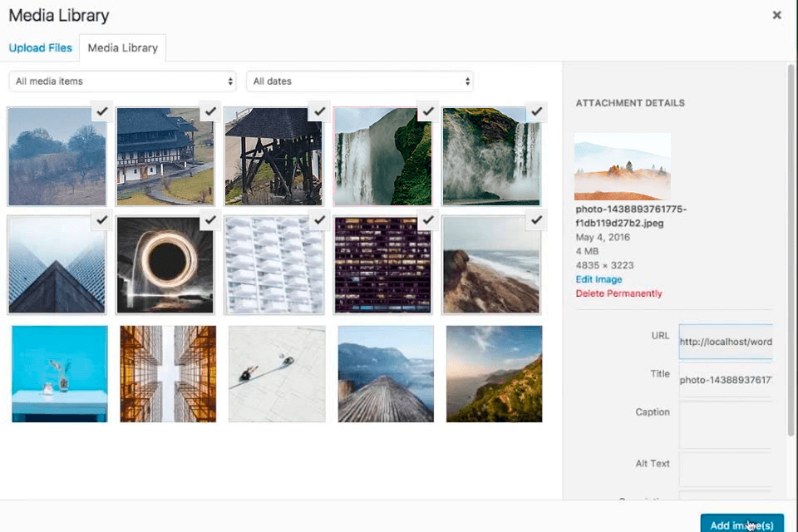This screenshot has width=798, height=532.
Task: Deselect the checkmark on the wooden tower photo
Action: [319, 111]
